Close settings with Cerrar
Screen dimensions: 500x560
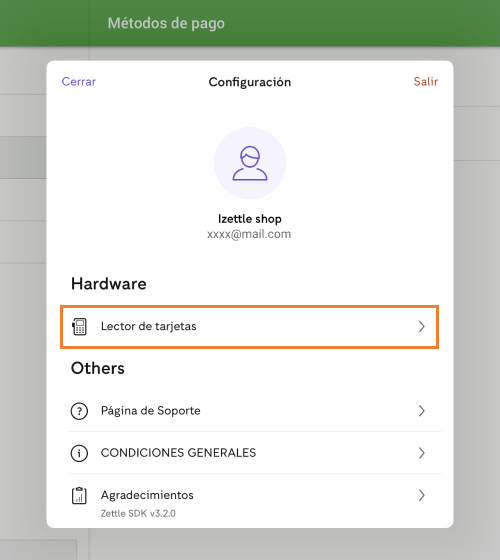pyautogui.click(x=79, y=81)
